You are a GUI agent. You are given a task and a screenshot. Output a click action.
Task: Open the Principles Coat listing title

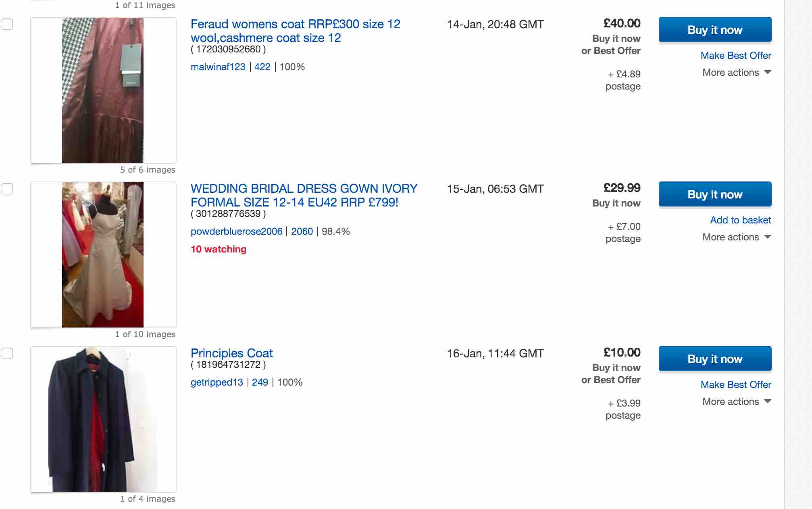pyautogui.click(x=231, y=353)
